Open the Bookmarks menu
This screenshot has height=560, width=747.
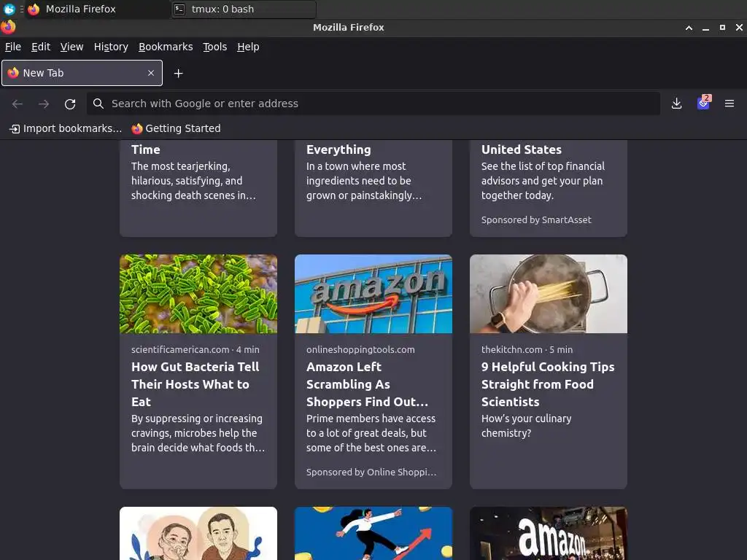(x=166, y=47)
